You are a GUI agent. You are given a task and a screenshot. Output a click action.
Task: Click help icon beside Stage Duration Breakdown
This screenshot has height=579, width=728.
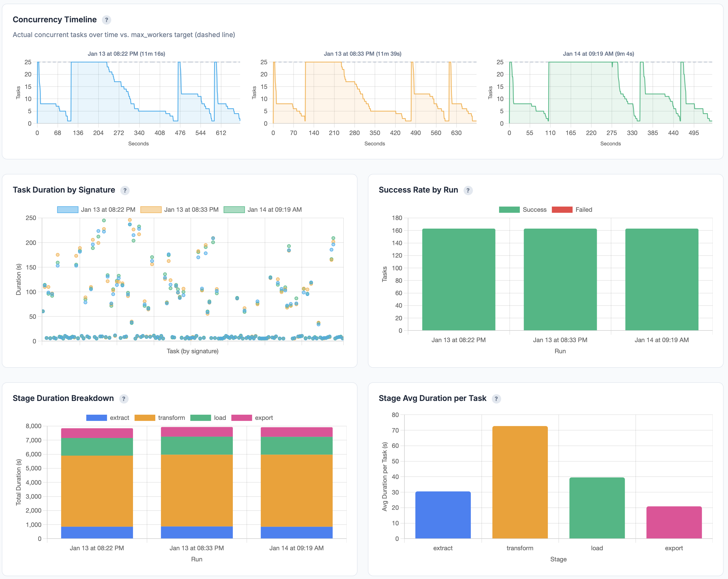coord(124,399)
